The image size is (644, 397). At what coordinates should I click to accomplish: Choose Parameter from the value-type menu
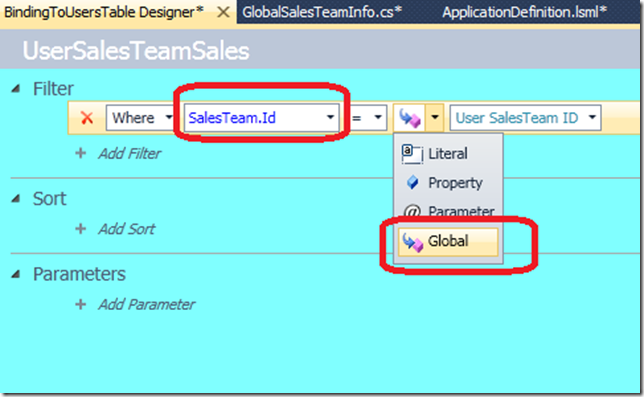448,211
